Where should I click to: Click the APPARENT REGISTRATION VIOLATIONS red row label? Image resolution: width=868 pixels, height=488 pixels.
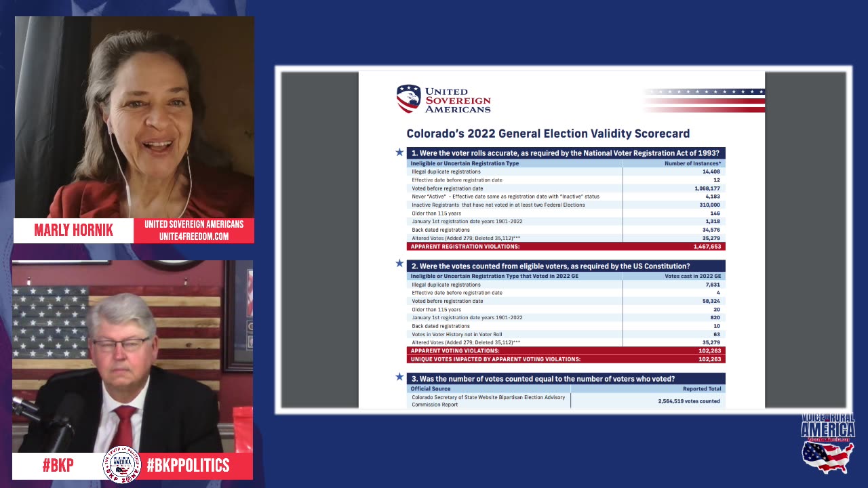pyautogui.click(x=465, y=247)
